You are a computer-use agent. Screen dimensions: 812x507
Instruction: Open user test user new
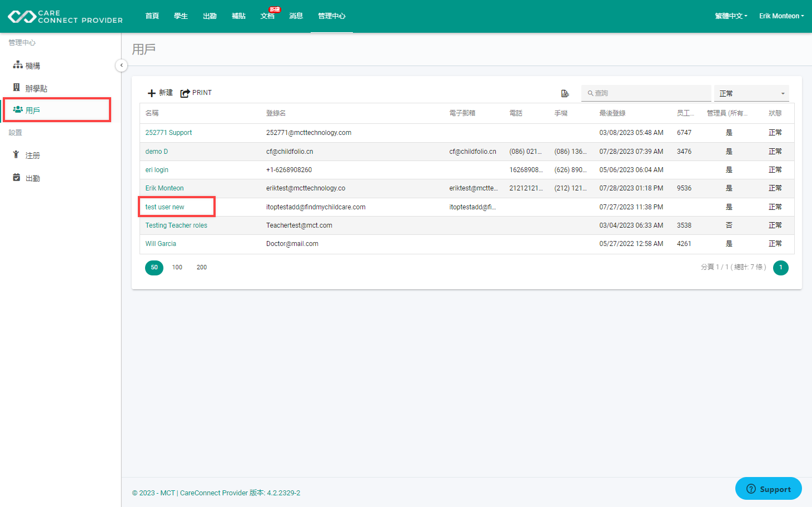pyautogui.click(x=165, y=207)
